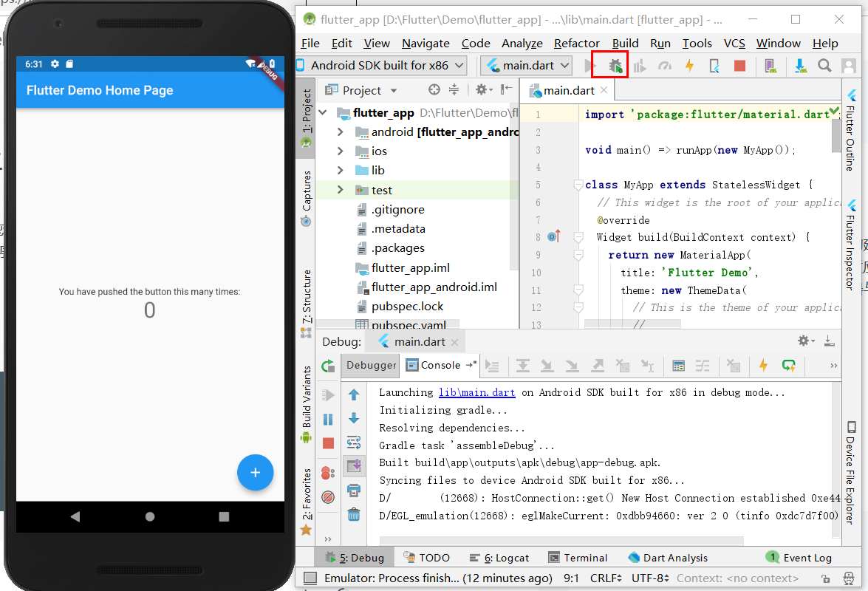The height and width of the screenshot is (591, 868).
Task: Toggle scroll-to-end icon in console sidebar
Action: (354, 466)
